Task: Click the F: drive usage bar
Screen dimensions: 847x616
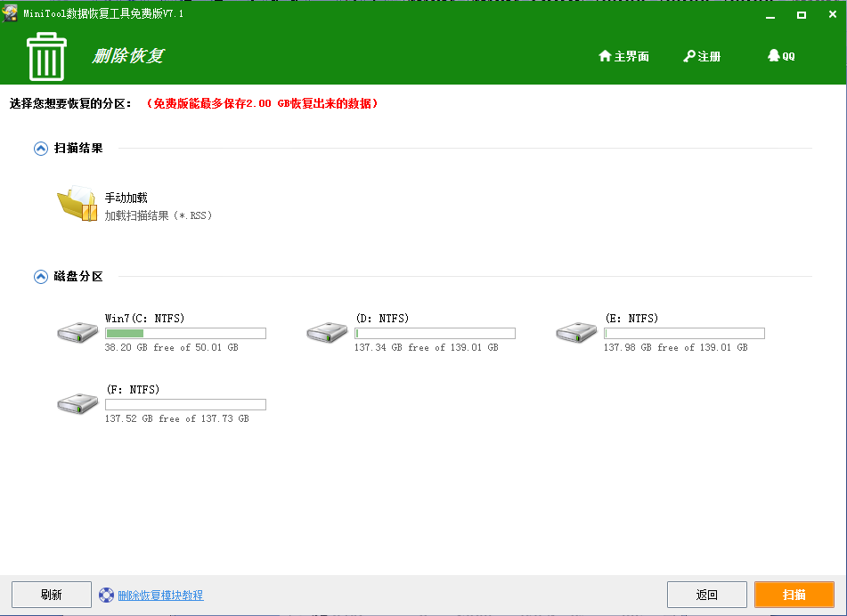Action: (x=186, y=404)
